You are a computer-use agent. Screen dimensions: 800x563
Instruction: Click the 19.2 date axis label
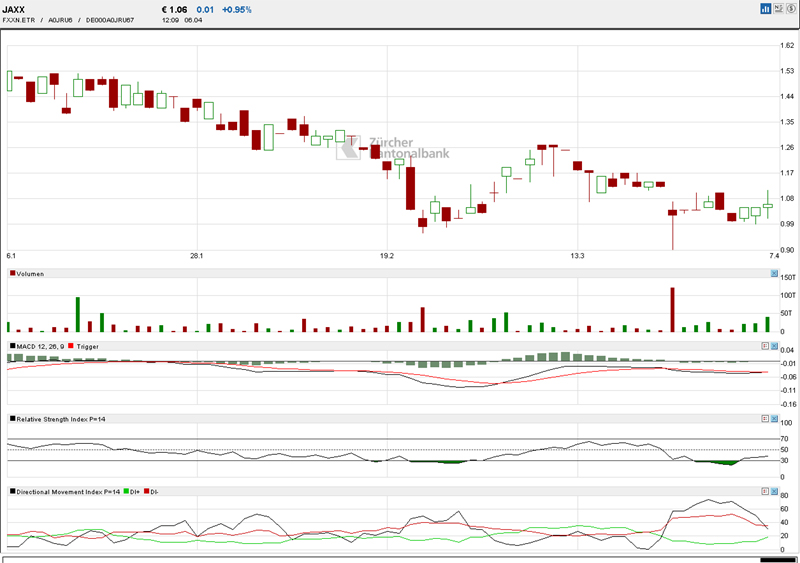pyautogui.click(x=387, y=257)
